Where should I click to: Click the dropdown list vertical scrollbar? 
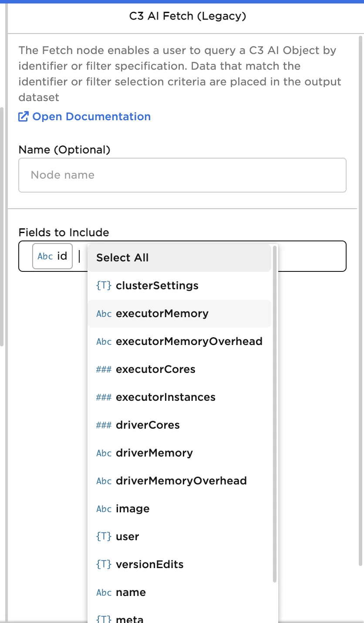click(275, 414)
